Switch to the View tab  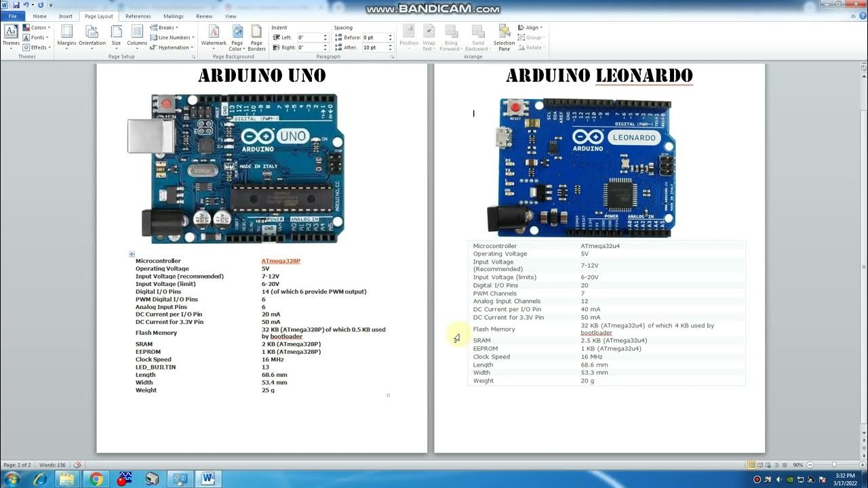[x=231, y=16]
